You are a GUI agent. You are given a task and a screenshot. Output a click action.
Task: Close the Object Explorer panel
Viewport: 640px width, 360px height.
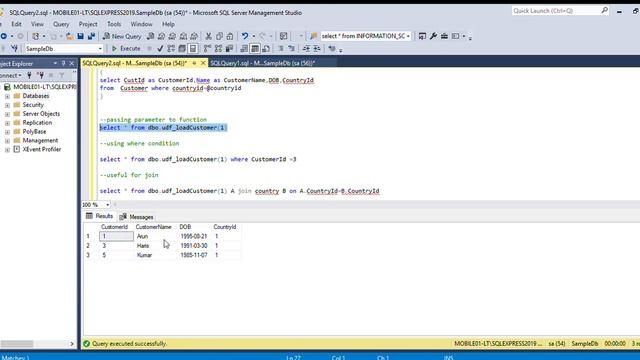[x=72, y=64]
